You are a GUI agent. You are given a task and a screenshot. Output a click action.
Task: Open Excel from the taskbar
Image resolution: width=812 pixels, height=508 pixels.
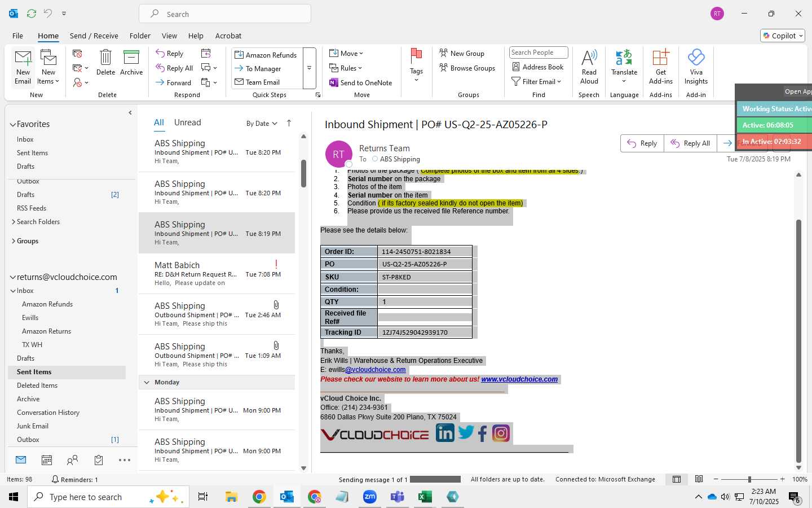[x=425, y=497]
